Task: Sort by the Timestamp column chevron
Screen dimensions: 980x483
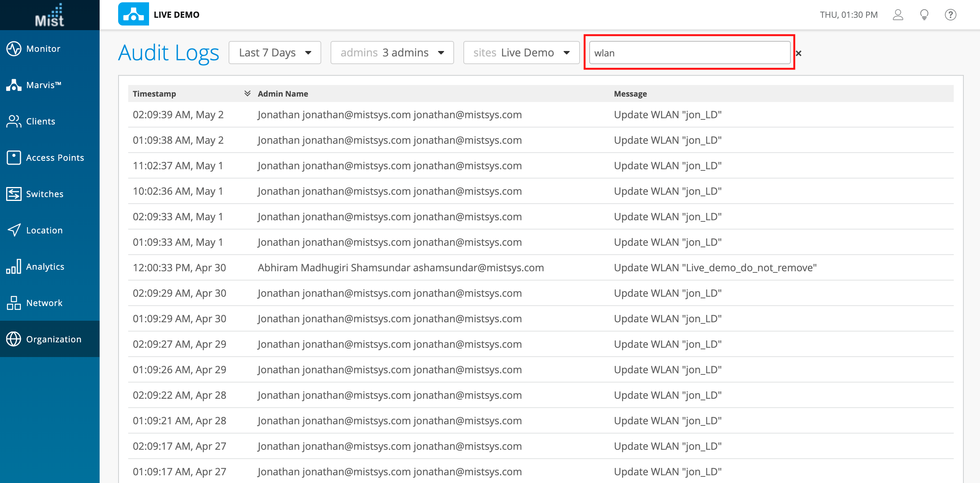Action: point(248,94)
